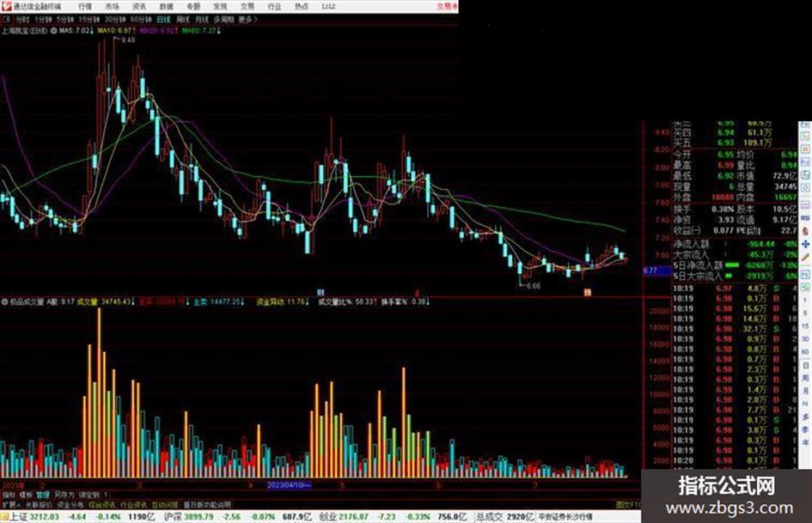Screen dimensions: 812x523
Task: Click the 日 period button in sidebar
Action: pos(805,366)
